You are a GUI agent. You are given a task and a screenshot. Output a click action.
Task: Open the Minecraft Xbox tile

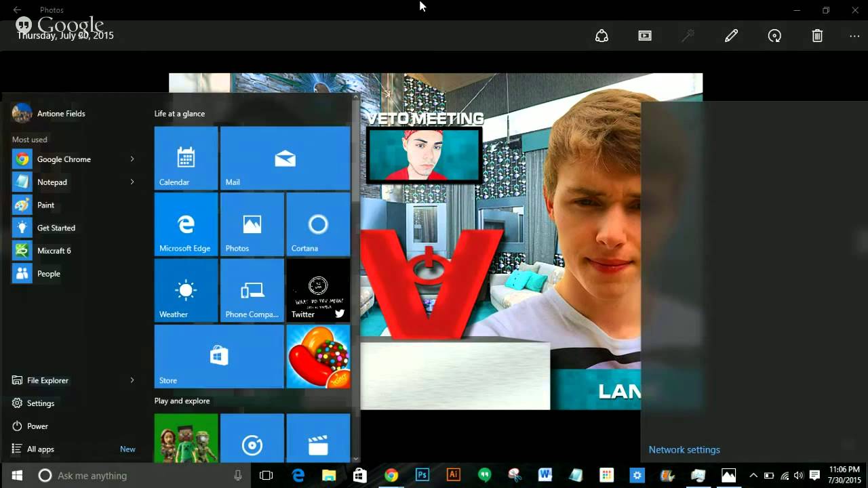(x=186, y=438)
